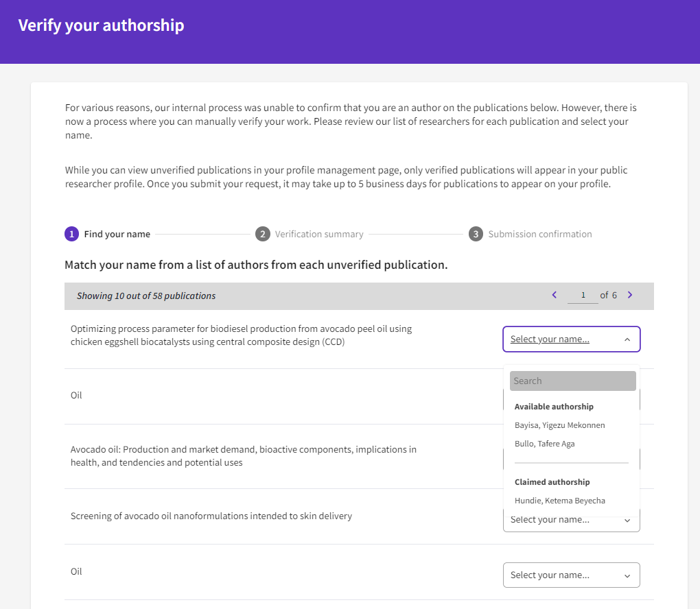Click the numbered circle for step 1
The width and height of the screenshot is (700, 609).
point(71,234)
